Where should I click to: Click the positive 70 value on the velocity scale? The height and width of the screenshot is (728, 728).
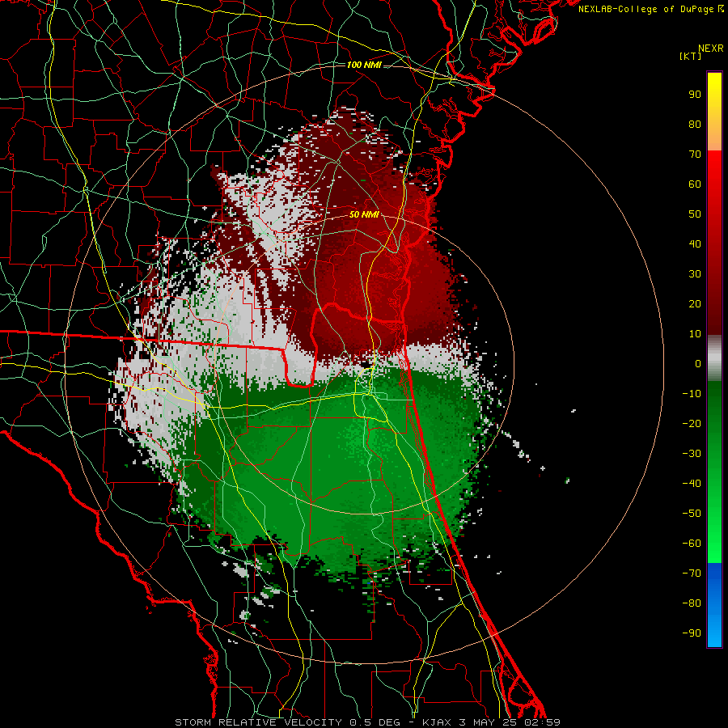[695, 154]
